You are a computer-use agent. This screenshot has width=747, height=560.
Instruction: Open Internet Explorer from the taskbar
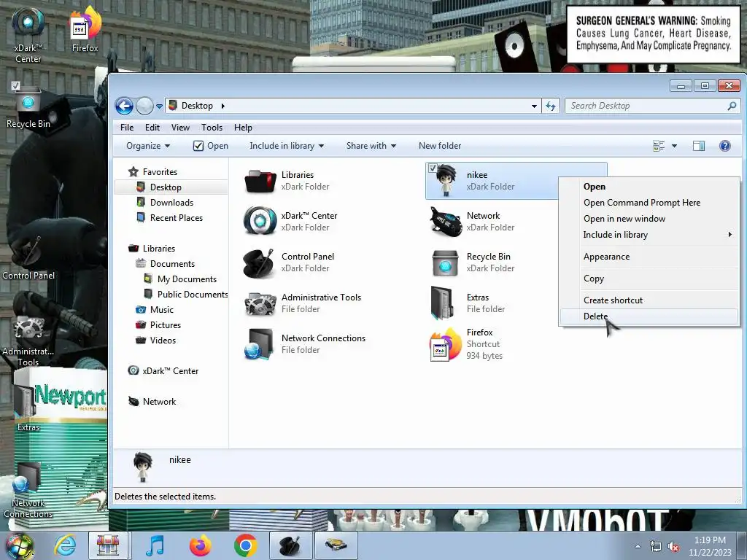[65, 545]
